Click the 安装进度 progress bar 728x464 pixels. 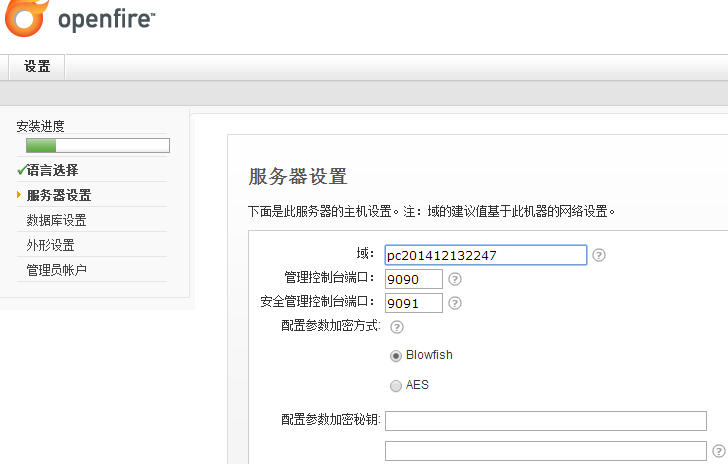click(x=98, y=145)
